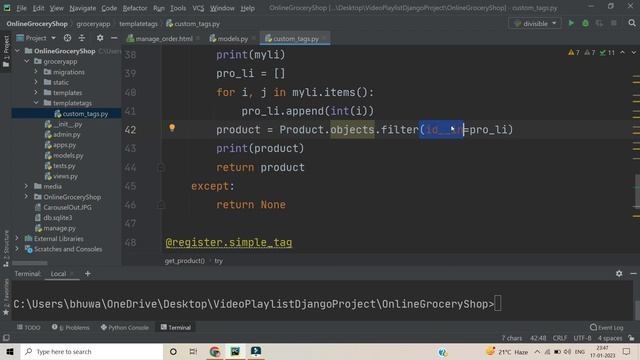Expand the migrations folder
Image resolution: width=640 pixels, height=360 pixels.
pos(36,72)
